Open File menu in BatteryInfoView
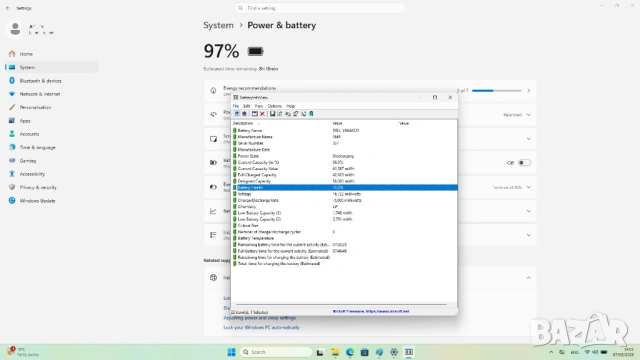Viewport: 640px width, 360px height. (236, 106)
